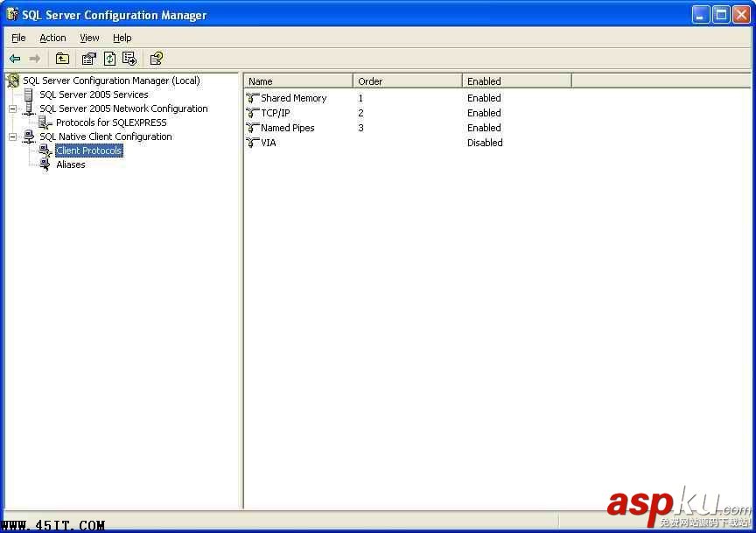The image size is (756, 533).
Task: Click the title bar application icon
Action: (x=12, y=15)
